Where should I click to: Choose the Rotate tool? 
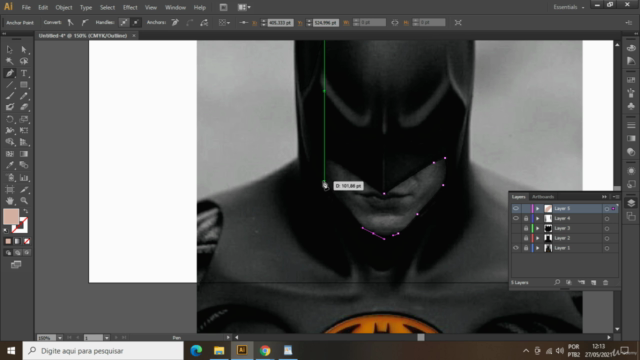[9, 119]
